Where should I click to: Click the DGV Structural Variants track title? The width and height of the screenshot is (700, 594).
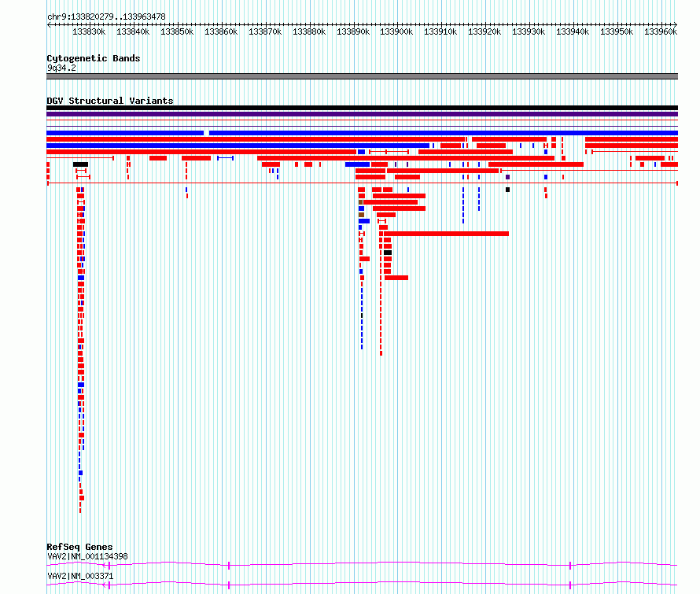(x=110, y=101)
